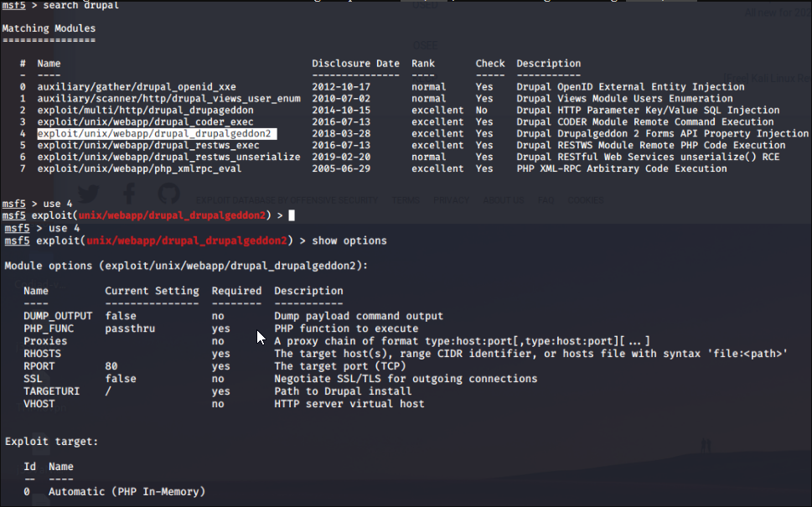Select the SSL option name
The image size is (812, 507).
(33, 379)
